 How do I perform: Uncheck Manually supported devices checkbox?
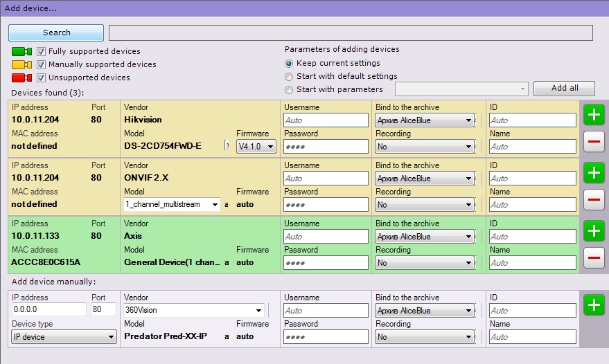[42, 64]
